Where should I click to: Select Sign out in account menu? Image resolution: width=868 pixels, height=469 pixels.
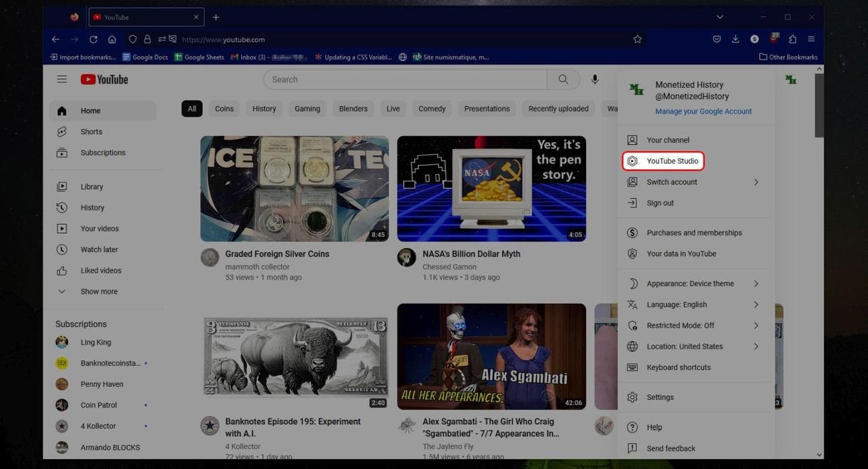tap(660, 203)
